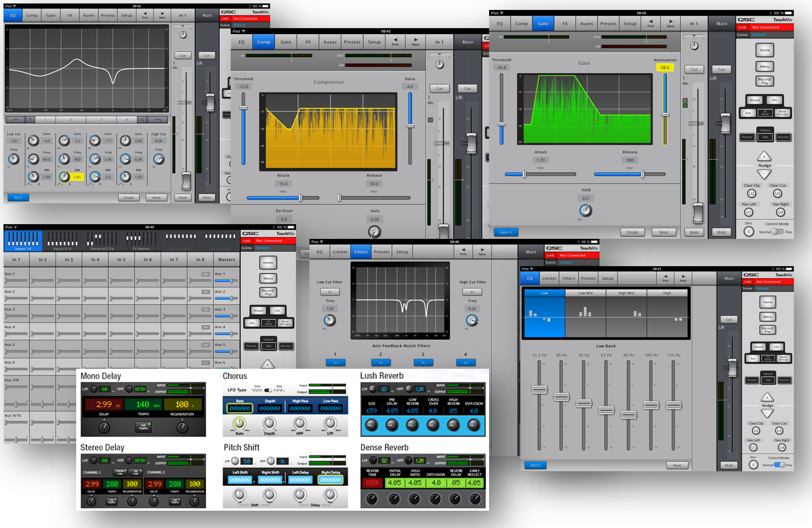The width and height of the screenshot is (812, 528).
Task: Click the High Cut Freq knob in Filters screen
Action: tap(472, 321)
